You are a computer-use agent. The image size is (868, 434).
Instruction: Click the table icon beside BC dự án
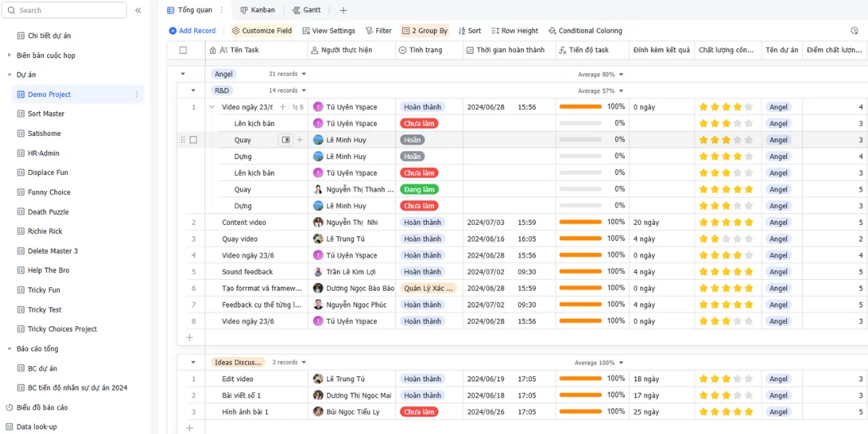tap(20, 368)
